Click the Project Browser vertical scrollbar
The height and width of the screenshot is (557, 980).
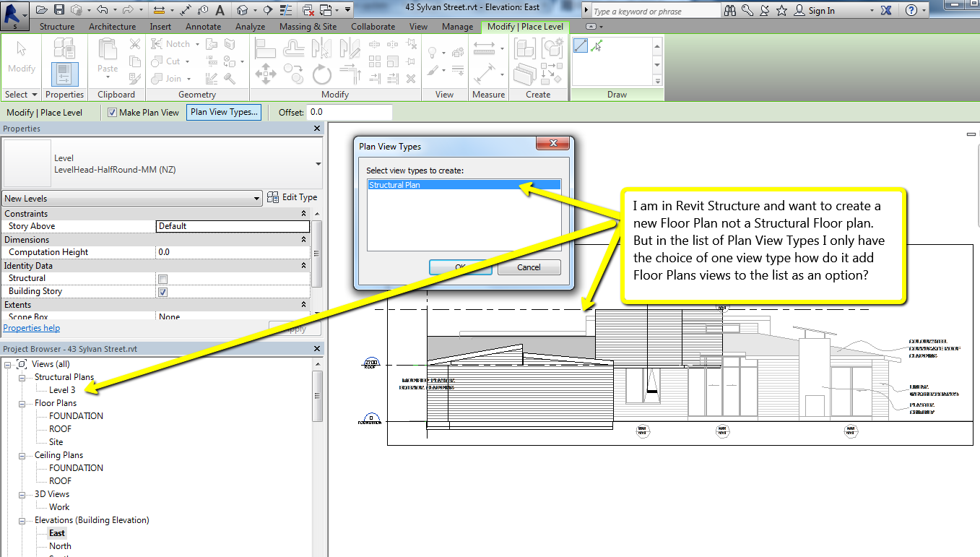[x=317, y=396]
